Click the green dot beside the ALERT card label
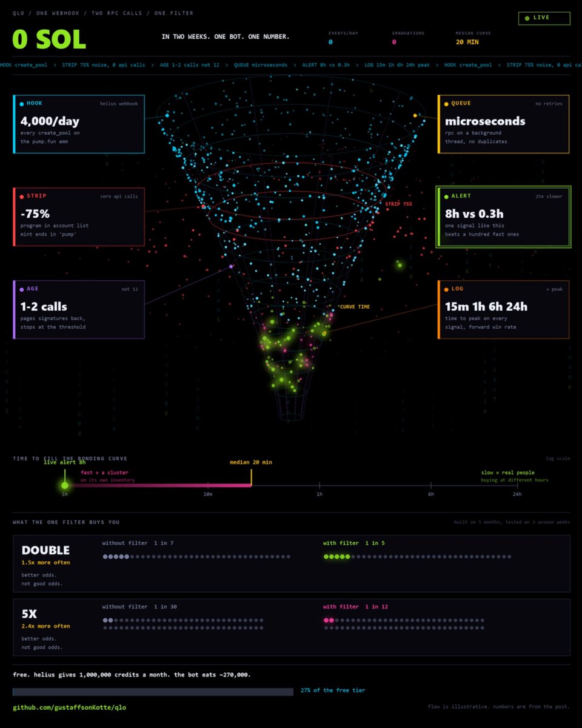The height and width of the screenshot is (728, 582). (x=446, y=197)
